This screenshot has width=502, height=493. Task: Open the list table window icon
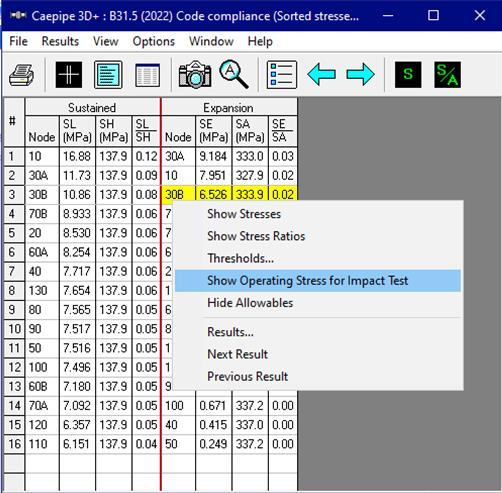[x=148, y=75]
